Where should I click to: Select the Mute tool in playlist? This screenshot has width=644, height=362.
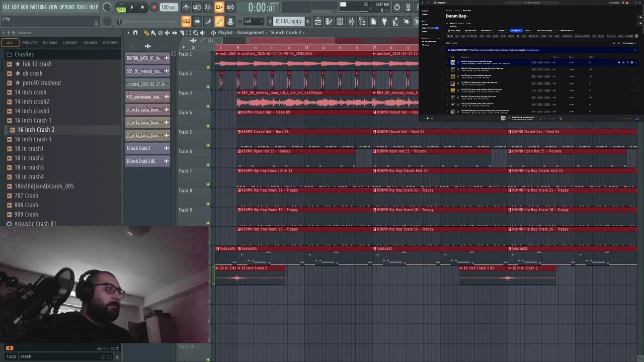tap(168, 33)
